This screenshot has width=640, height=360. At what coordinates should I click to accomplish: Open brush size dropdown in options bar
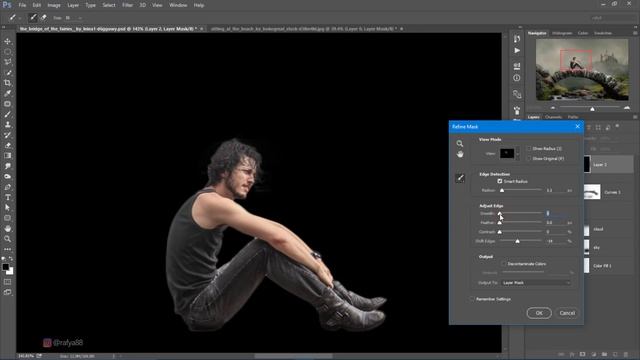(x=80, y=18)
